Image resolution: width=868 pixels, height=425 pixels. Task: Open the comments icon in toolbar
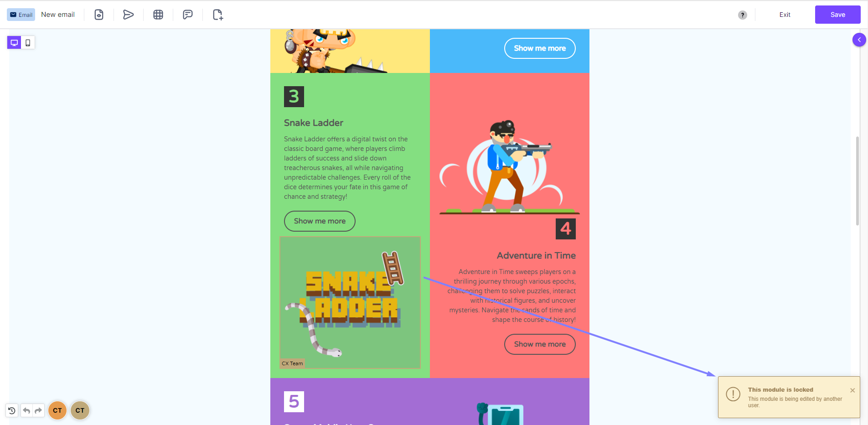click(188, 15)
